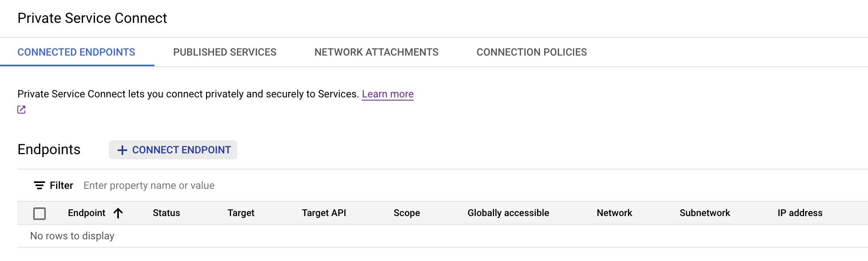Open the Network Attachments tab
Viewport: 868px width, 261px height.
pos(376,52)
